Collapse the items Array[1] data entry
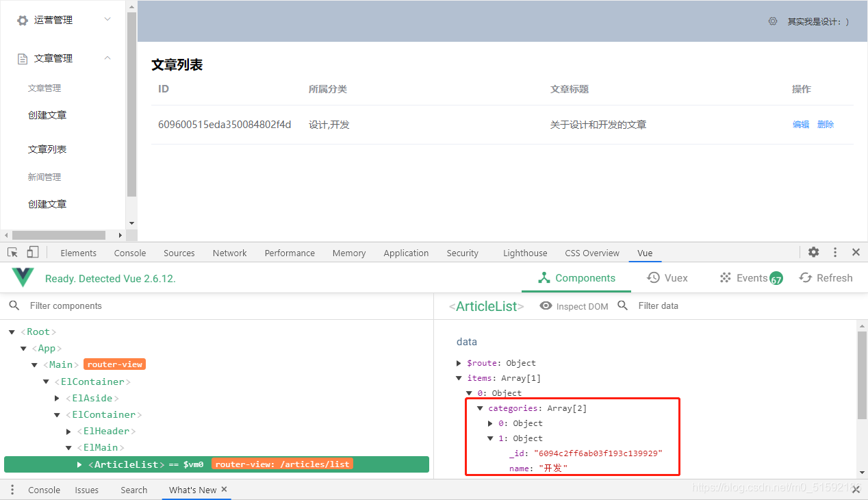 click(x=459, y=378)
